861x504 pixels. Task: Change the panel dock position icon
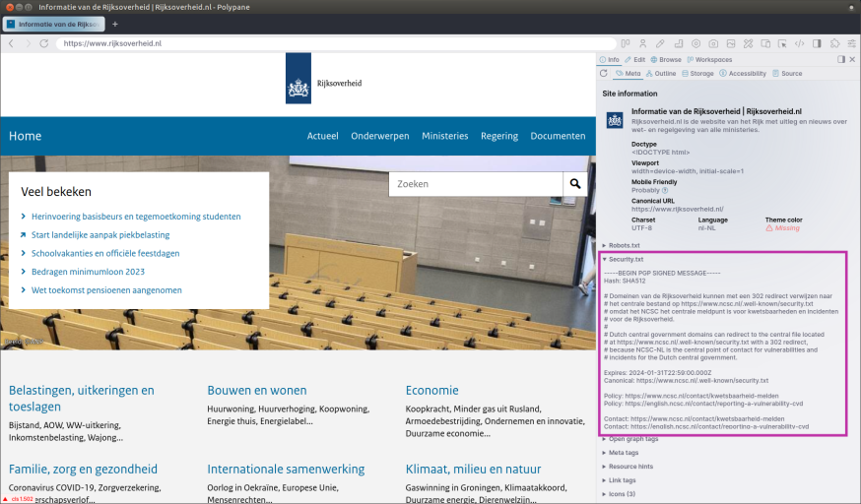[x=841, y=59]
